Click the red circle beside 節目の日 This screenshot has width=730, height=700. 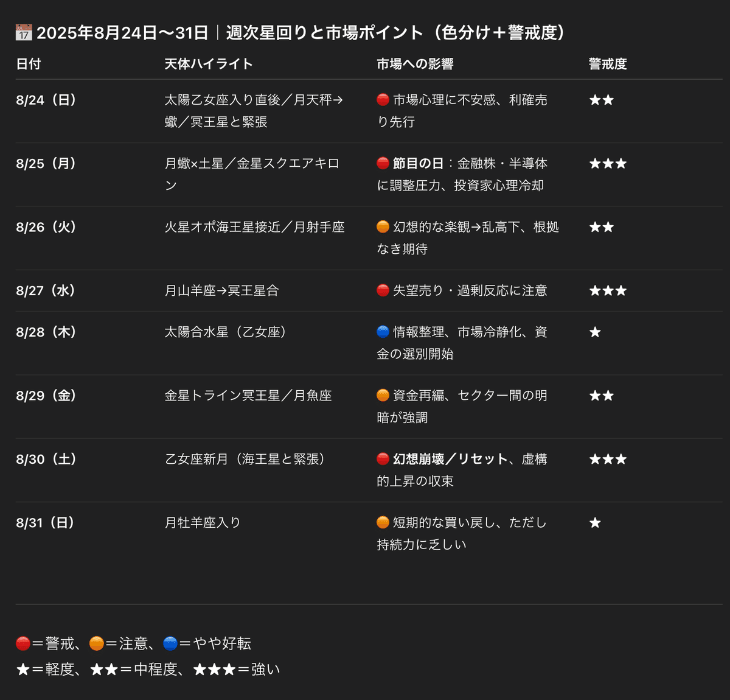(383, 163)
